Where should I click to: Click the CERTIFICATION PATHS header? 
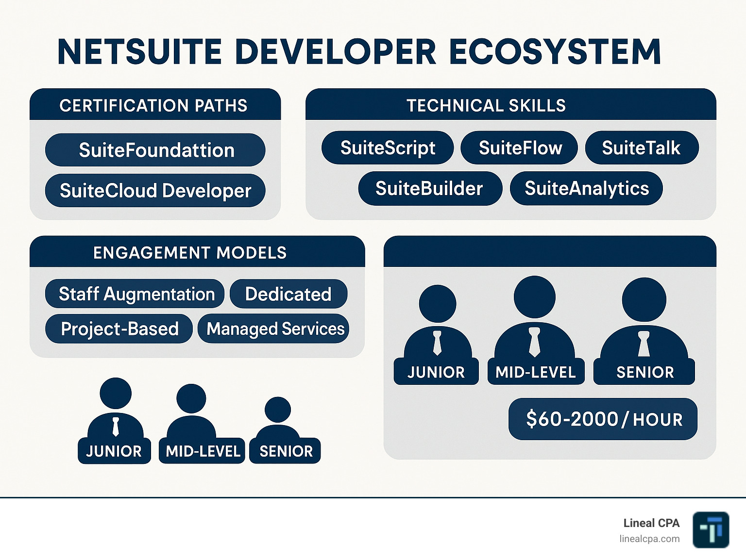pyautogui.click(x=155, y=104)
